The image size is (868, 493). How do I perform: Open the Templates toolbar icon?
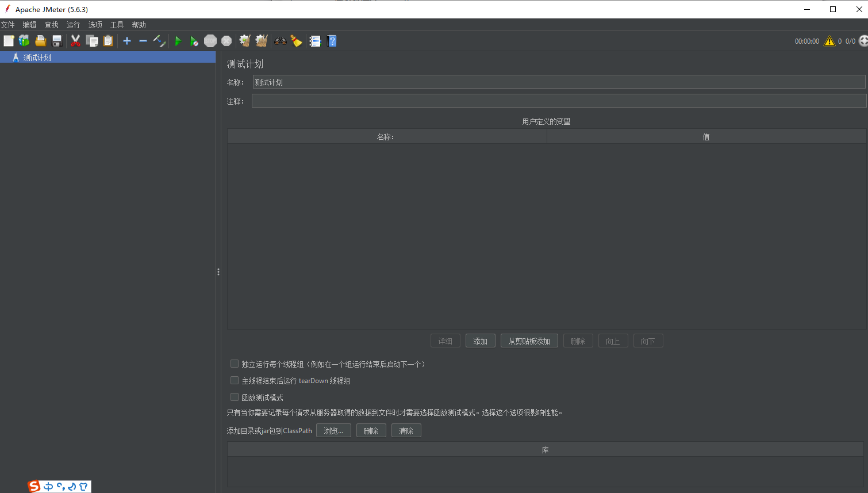24,41
